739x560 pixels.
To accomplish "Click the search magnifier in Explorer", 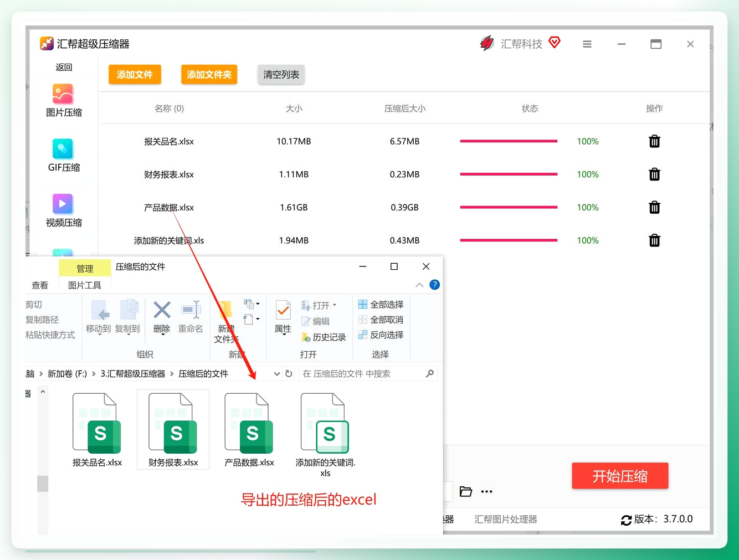I will point(430,374).
